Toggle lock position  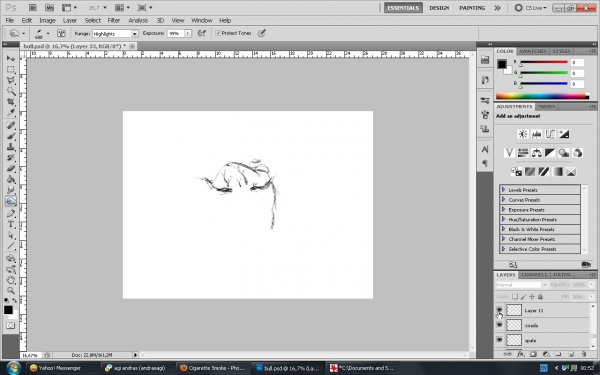[x=532, y=297]
